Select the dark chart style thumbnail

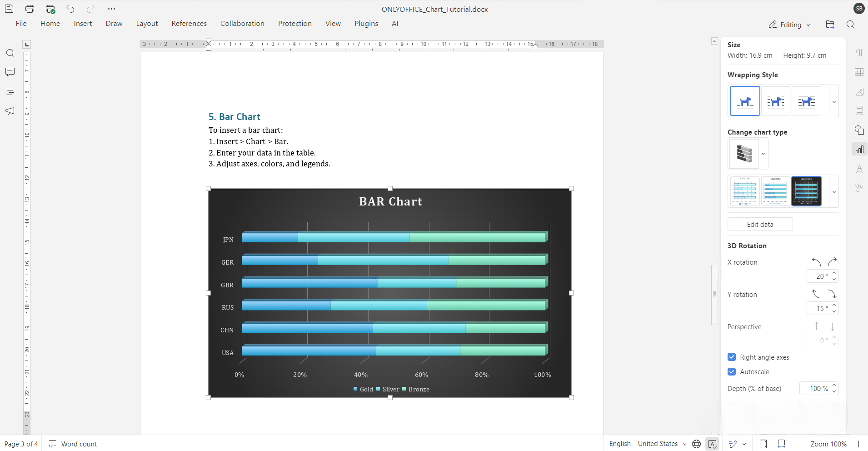click(x=806, y=191)
